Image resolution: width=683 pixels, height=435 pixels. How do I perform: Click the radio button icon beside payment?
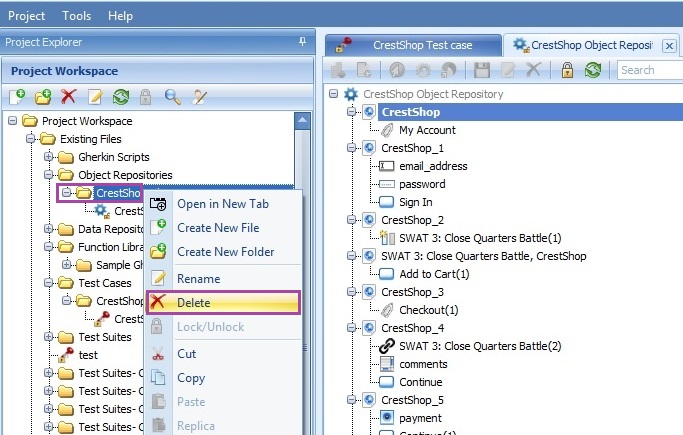click(x=387, y=418)
